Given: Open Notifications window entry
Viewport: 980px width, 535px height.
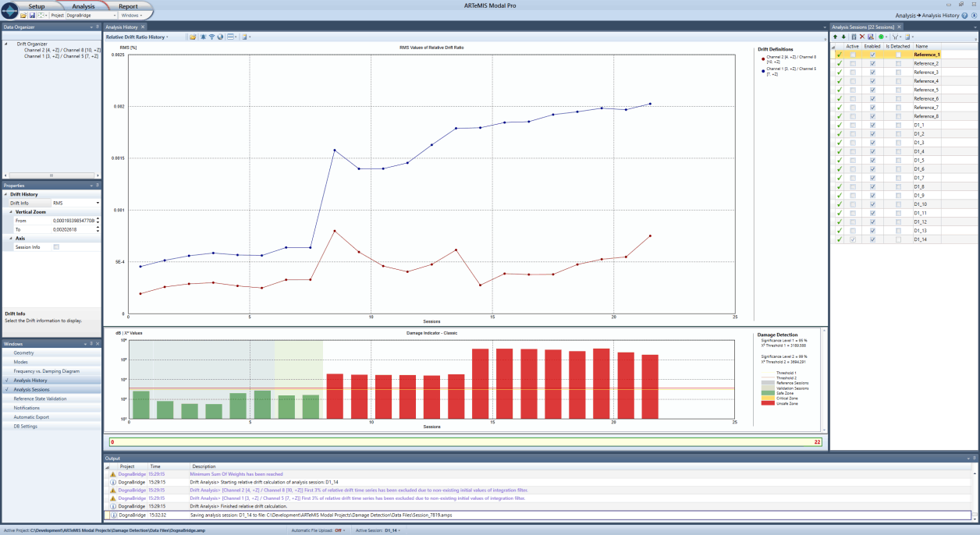Looking at the screenshot, I should 51,408.
